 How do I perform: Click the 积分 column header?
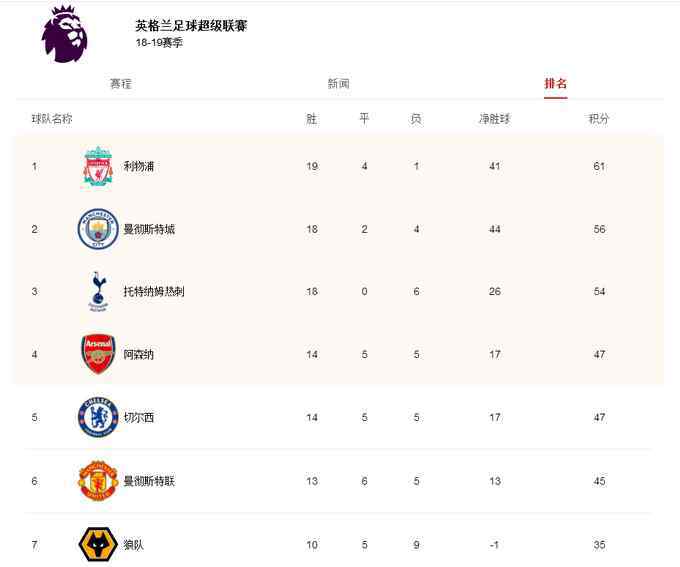tap(599, 118)
